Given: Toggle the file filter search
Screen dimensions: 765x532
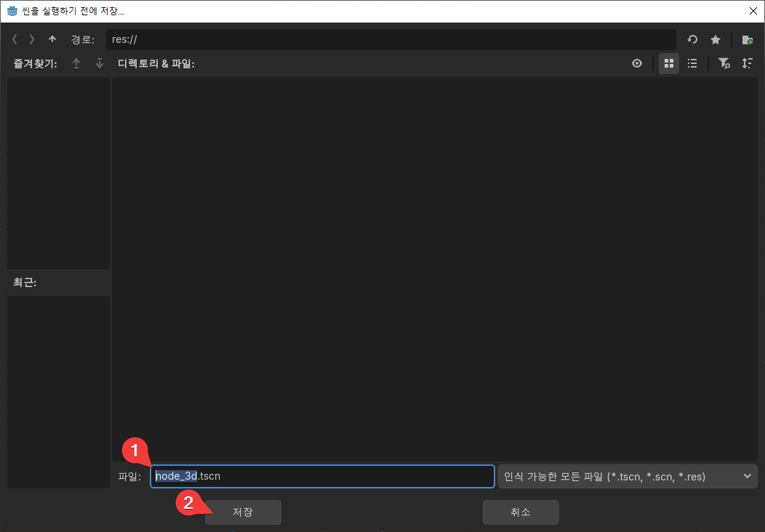Looking at the screenshot, I should [724, 63].
